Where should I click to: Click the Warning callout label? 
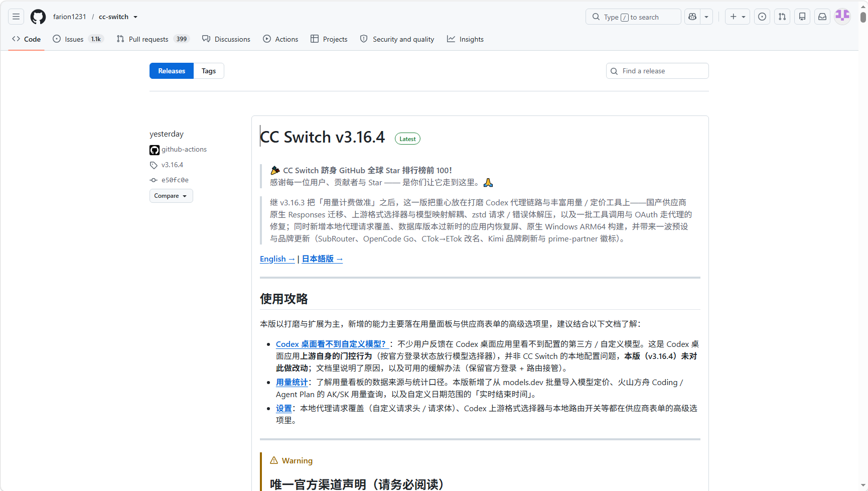pyautogui.click(x=297, y=460)
